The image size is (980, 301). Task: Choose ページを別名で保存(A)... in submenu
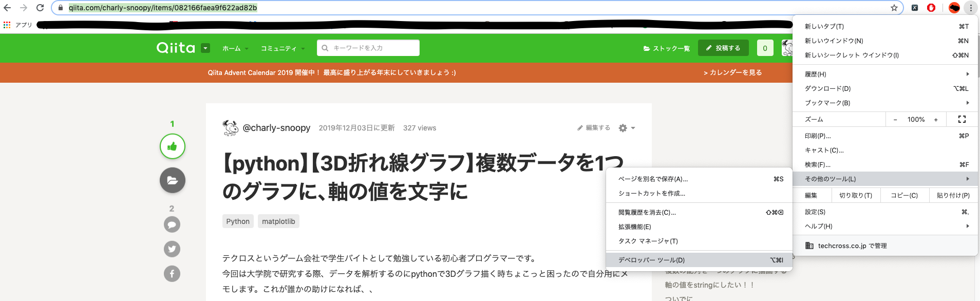[699, 179]
